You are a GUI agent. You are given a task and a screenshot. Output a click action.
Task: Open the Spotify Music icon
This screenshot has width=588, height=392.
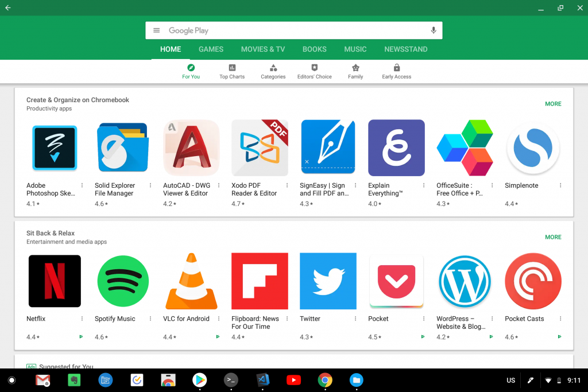(x=123, y=281)
